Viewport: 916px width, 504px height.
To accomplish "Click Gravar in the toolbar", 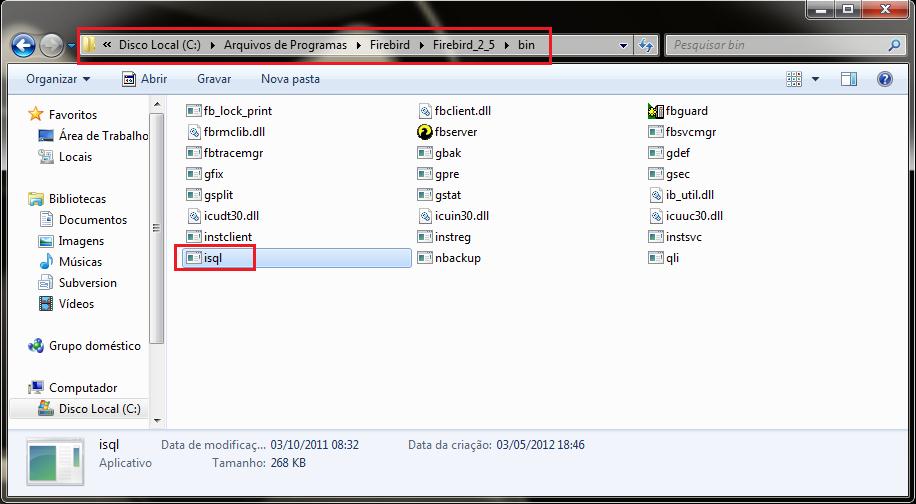I will pos(214,79).
